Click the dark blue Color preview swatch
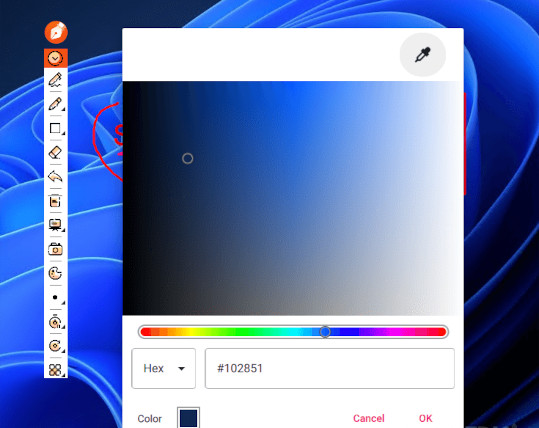 coord(188,418)
